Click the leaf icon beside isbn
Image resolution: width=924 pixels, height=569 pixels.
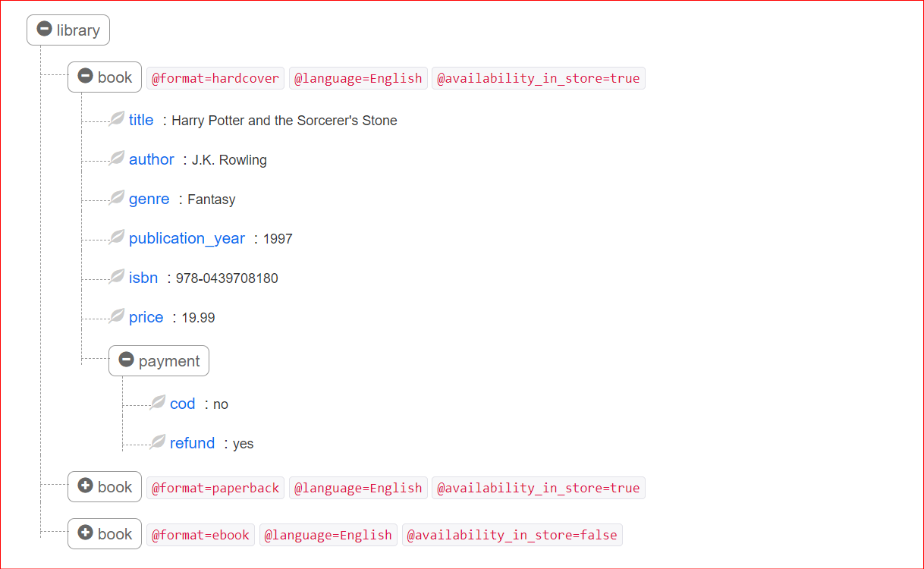(116, 277)
